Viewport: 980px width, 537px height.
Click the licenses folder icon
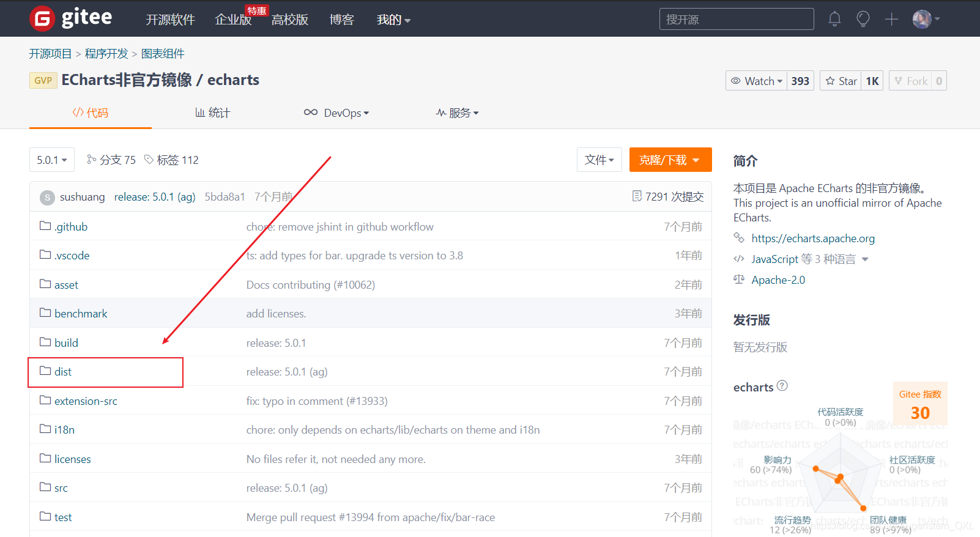(45, 458)
